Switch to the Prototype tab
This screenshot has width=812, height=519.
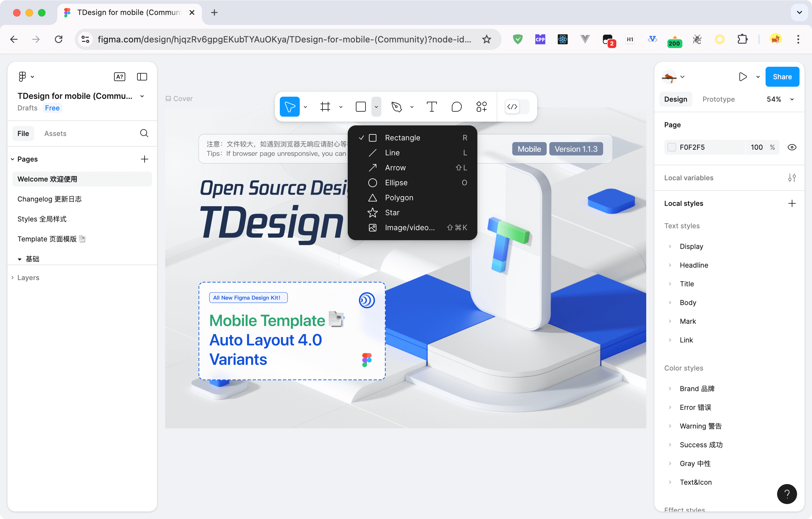pos(718,99)
